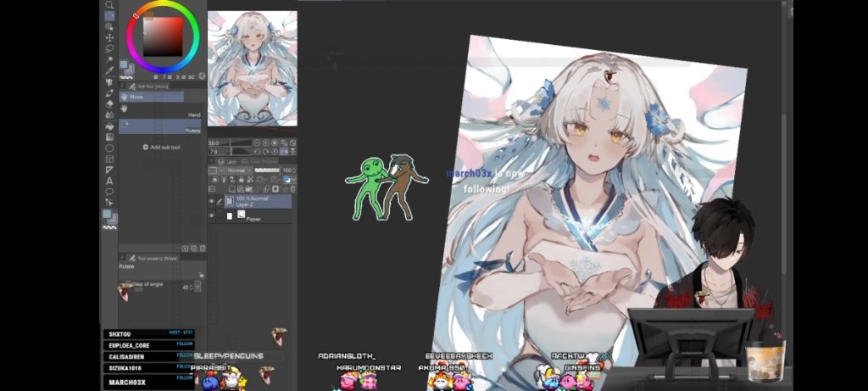This screenshot has height=391, width=868.
Task: Select the Eraser tool
Action: [109, 103]
